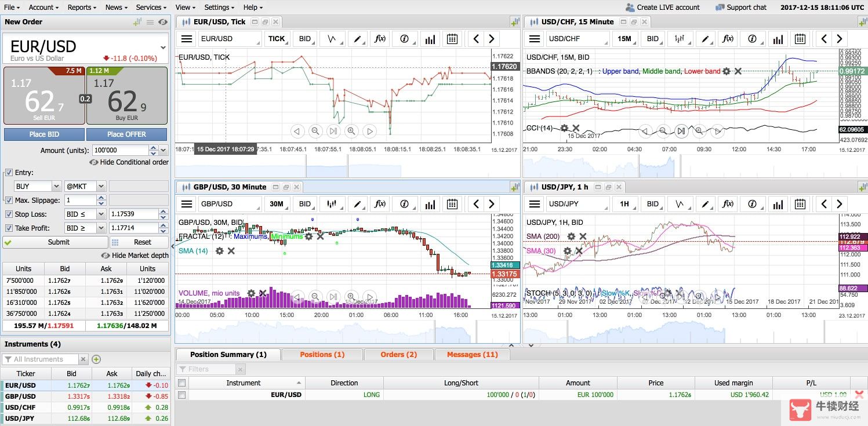
Task: Close the EUR/USD position with red X
Action: pos(859,395)
